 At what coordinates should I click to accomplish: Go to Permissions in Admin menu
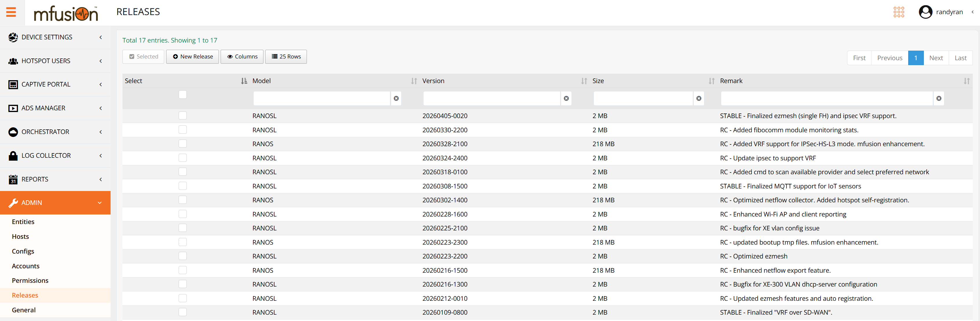[30, 281]
